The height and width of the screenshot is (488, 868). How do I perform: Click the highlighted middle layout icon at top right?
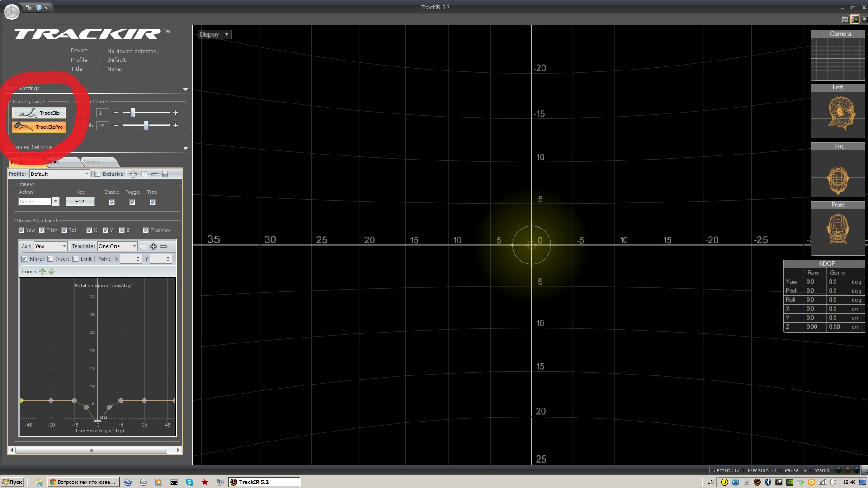tap(854, 19)
